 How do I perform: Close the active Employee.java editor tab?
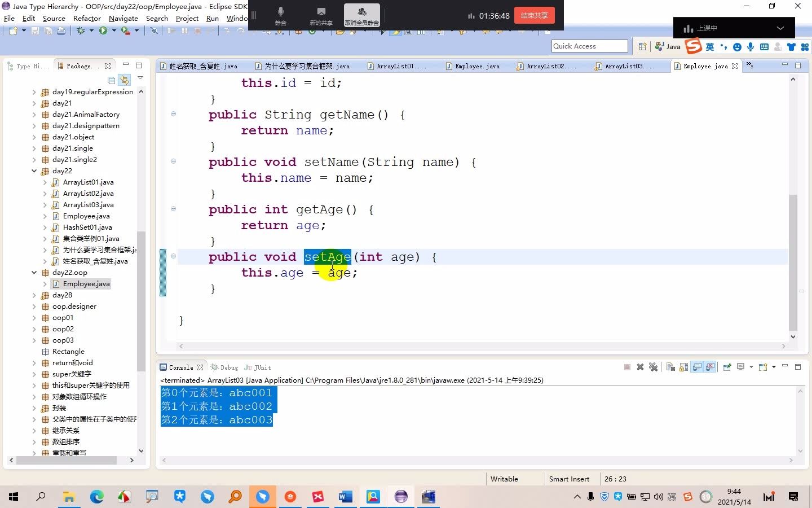coord(735,66)
